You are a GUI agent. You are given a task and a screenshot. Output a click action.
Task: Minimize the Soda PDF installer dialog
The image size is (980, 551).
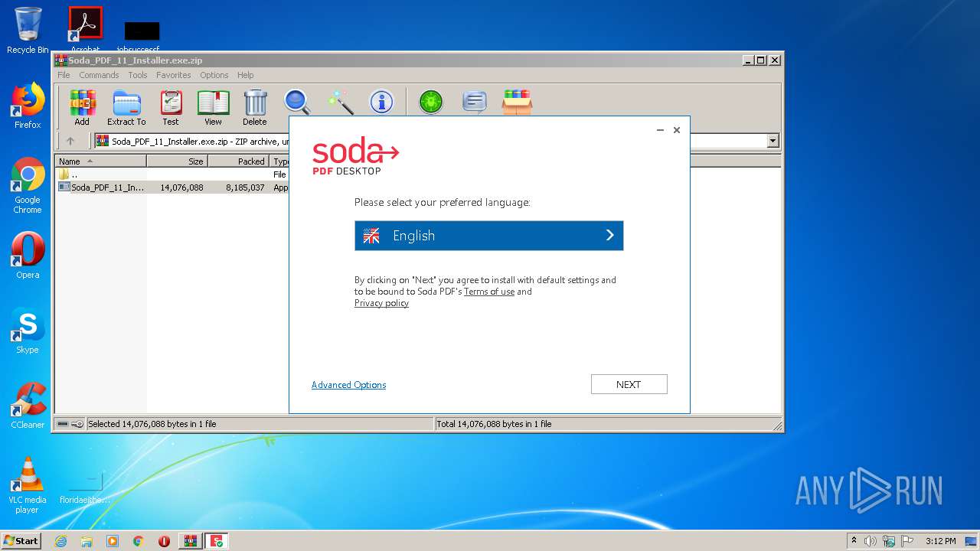[660, 130]
